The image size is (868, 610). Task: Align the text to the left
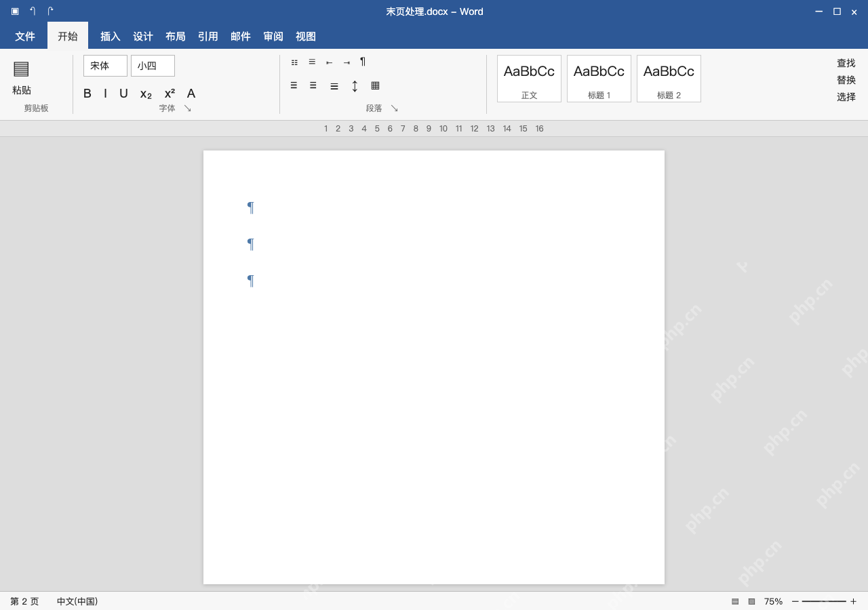294,85
